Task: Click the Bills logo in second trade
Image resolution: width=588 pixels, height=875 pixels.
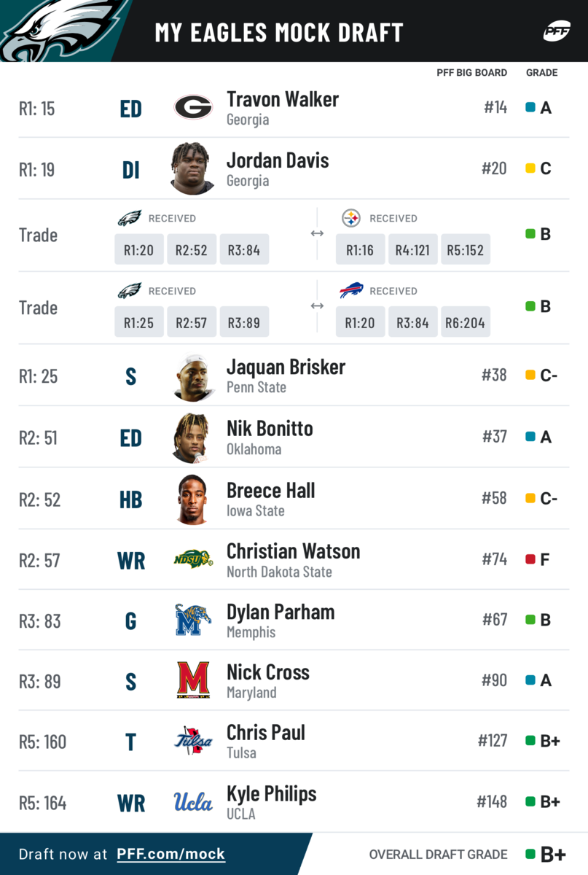Action: [x=351, y=291]
